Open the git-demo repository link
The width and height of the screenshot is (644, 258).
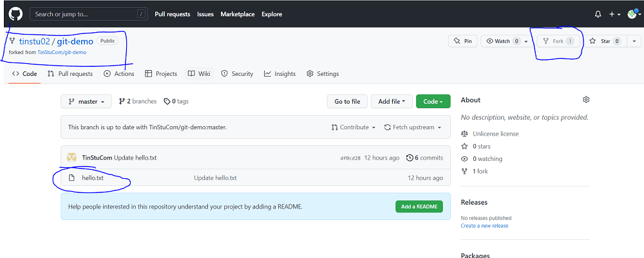[75, 41]
